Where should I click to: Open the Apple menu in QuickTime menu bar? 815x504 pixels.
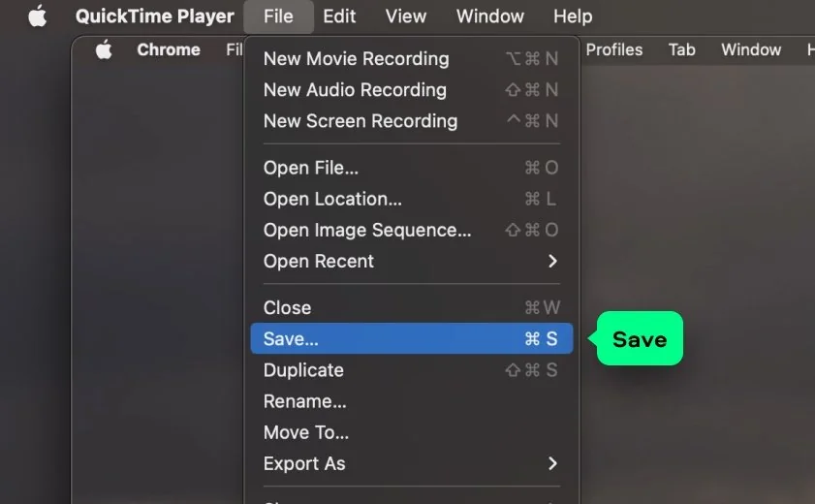(38, 16)
